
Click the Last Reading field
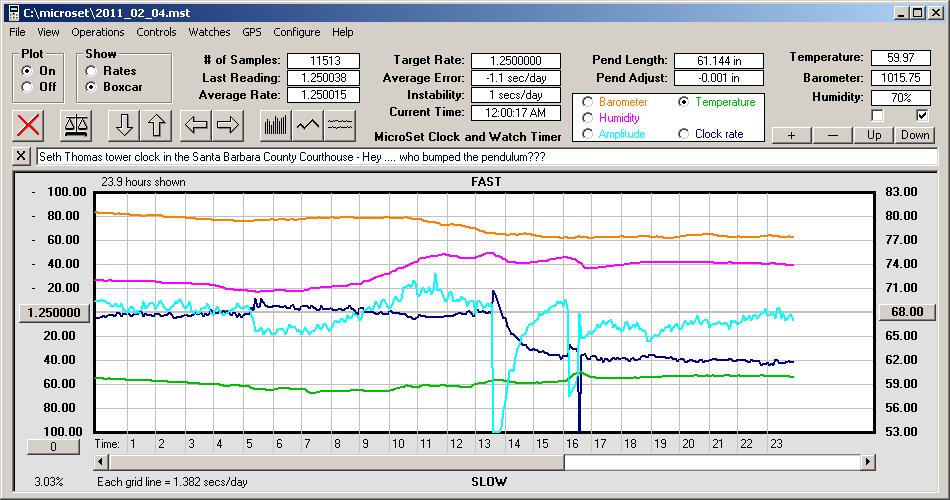[x=324, y=78]
